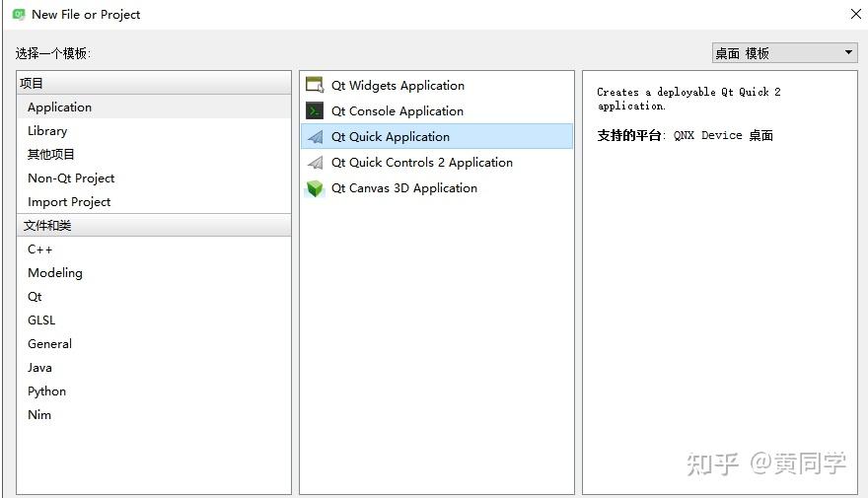Click the Qt Widgets Application icon

(315, 85)
